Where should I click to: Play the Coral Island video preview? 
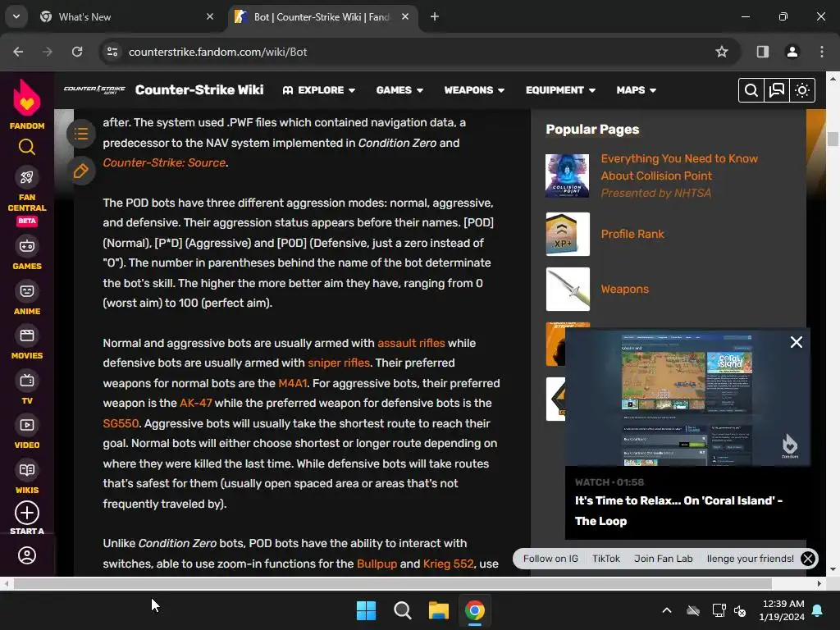tap(687, 397)
